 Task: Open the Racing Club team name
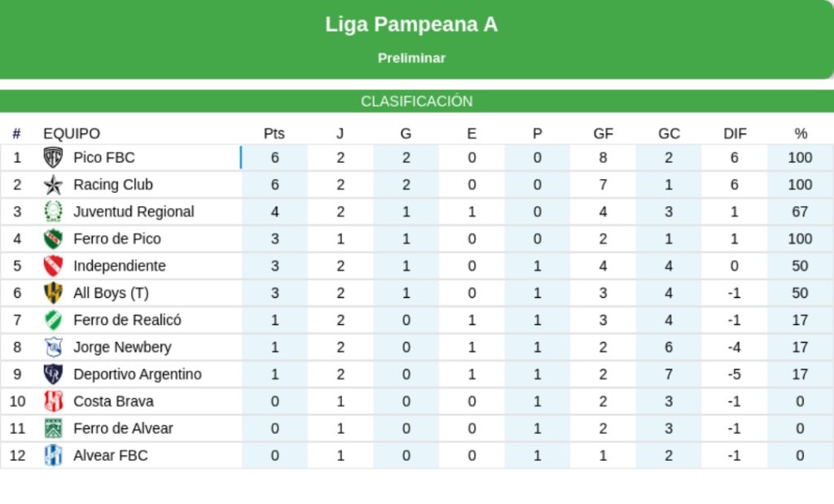click(x=113, y=185)
